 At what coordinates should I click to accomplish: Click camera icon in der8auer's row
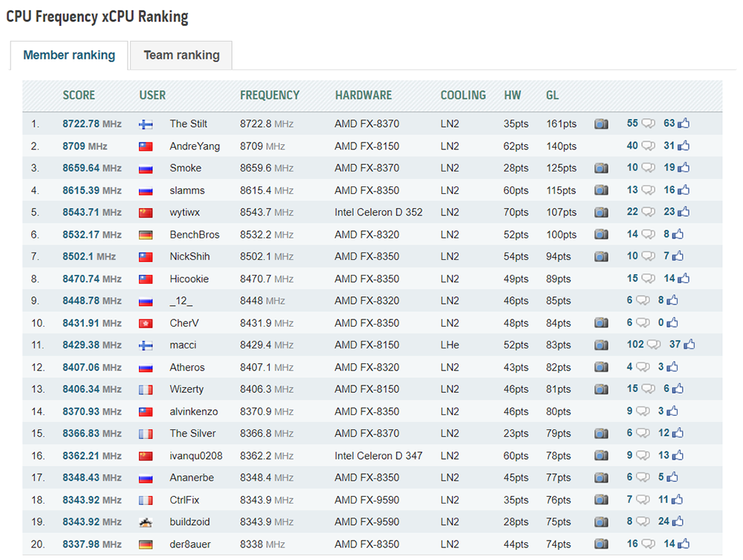tap(601, 544)
